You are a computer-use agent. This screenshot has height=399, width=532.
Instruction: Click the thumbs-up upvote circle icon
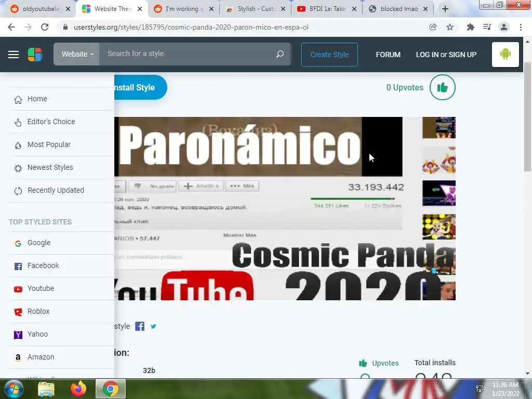(443, 87)
